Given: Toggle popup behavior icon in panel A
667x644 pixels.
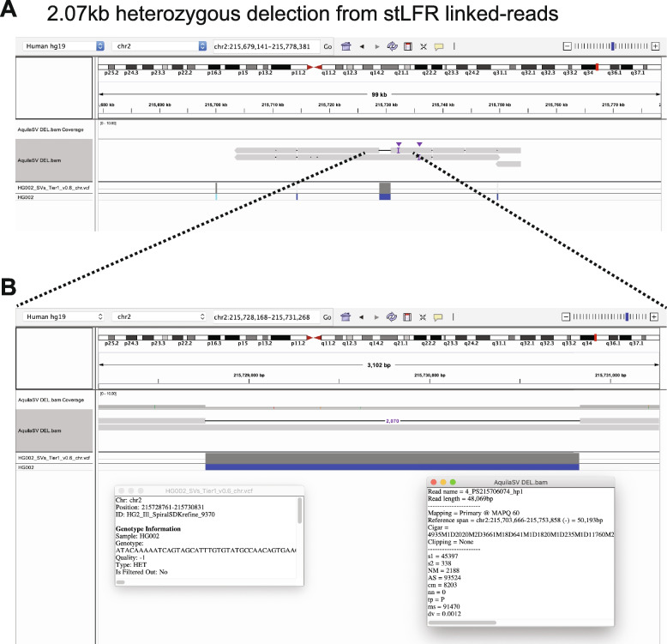Looking at the screenshot, I should [x=439, y=46].
